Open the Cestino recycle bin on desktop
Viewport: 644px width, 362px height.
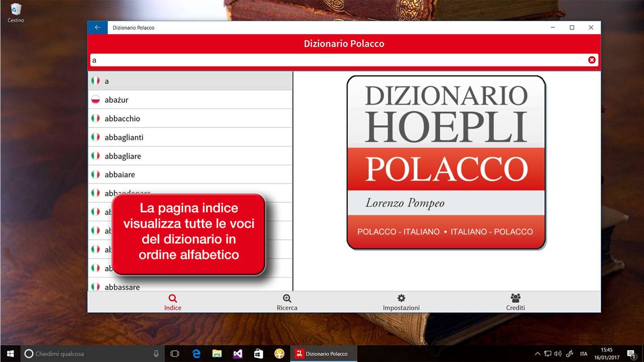pos(16,13)
